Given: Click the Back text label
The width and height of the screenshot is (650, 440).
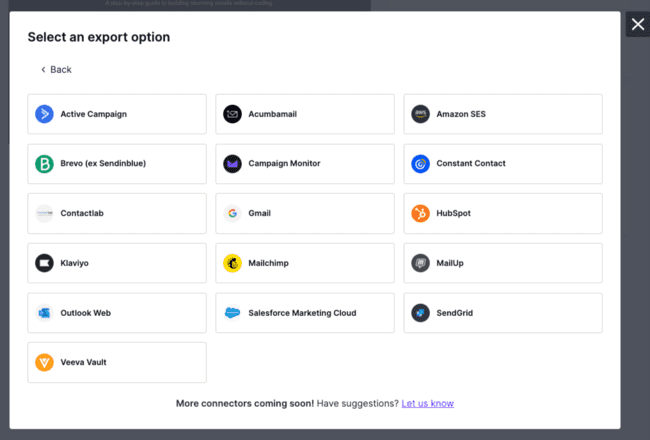Looking at the screenshot, I should (x=61, y=70).
